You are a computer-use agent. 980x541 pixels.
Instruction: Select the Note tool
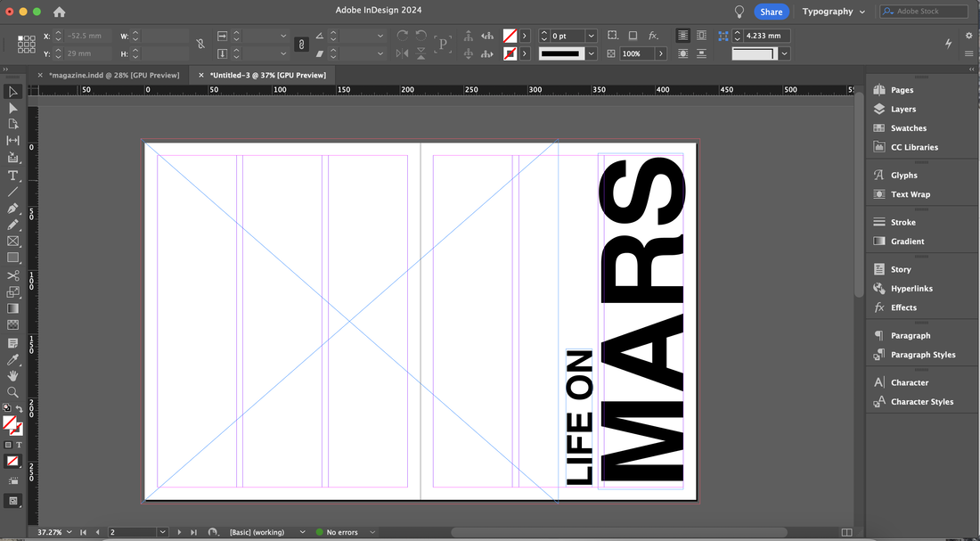click(12, 343)
